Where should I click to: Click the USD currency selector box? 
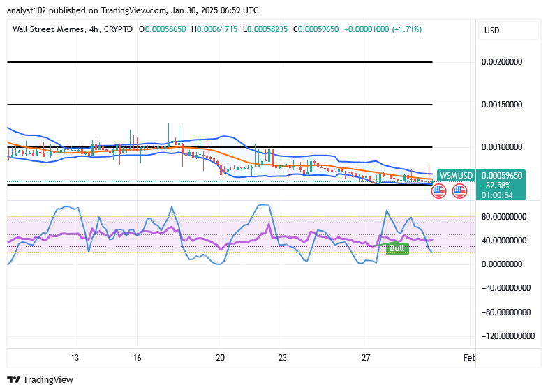[508, 31]
